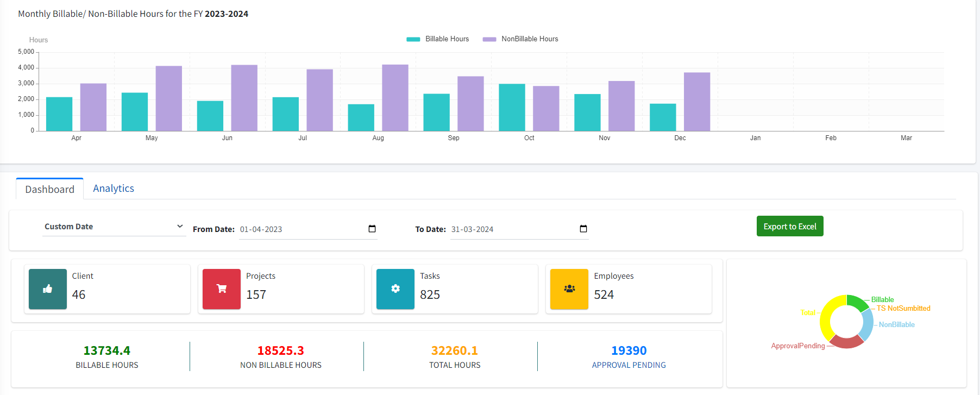980x395 pixels.
Task: Click the 13734.4 billable hours value
Action: click(x=107, y=350)
